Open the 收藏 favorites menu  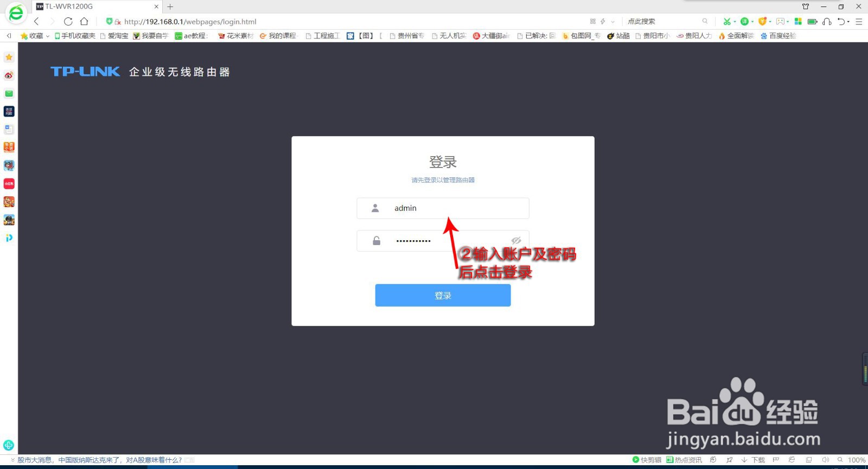35,36
